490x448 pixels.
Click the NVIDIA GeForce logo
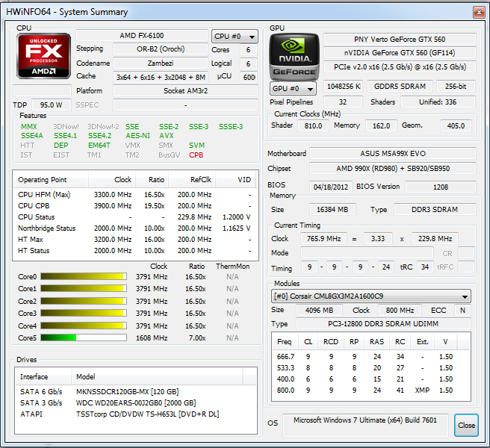tap(294, 57)
